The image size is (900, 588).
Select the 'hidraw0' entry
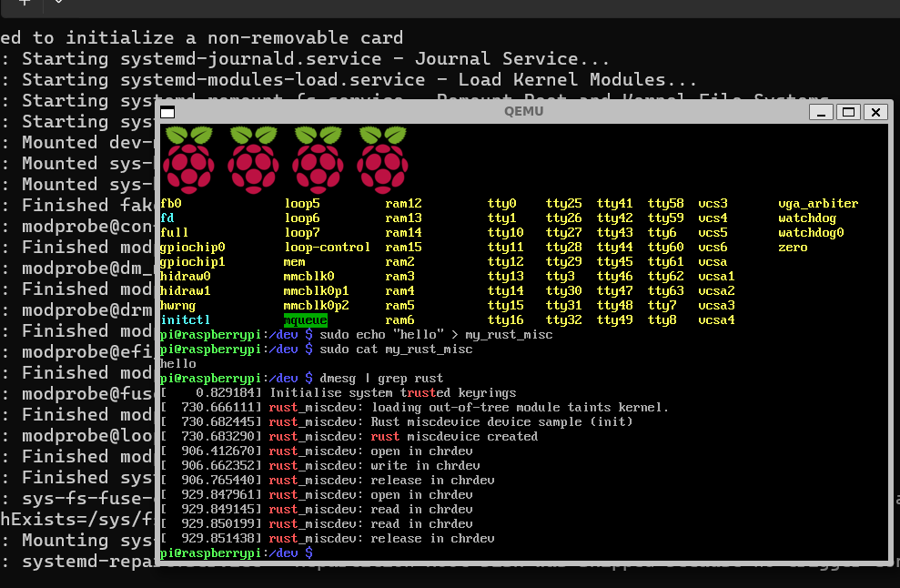click(186, 276)
